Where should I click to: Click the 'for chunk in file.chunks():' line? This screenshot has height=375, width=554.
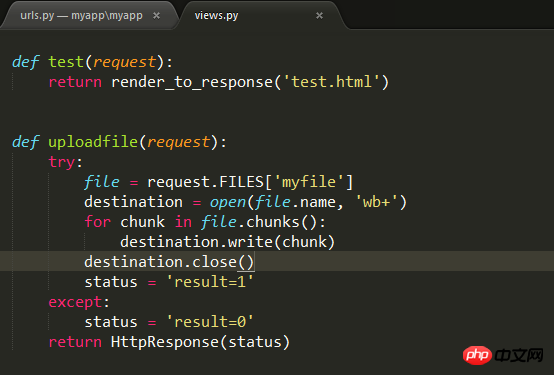[205, 222]
